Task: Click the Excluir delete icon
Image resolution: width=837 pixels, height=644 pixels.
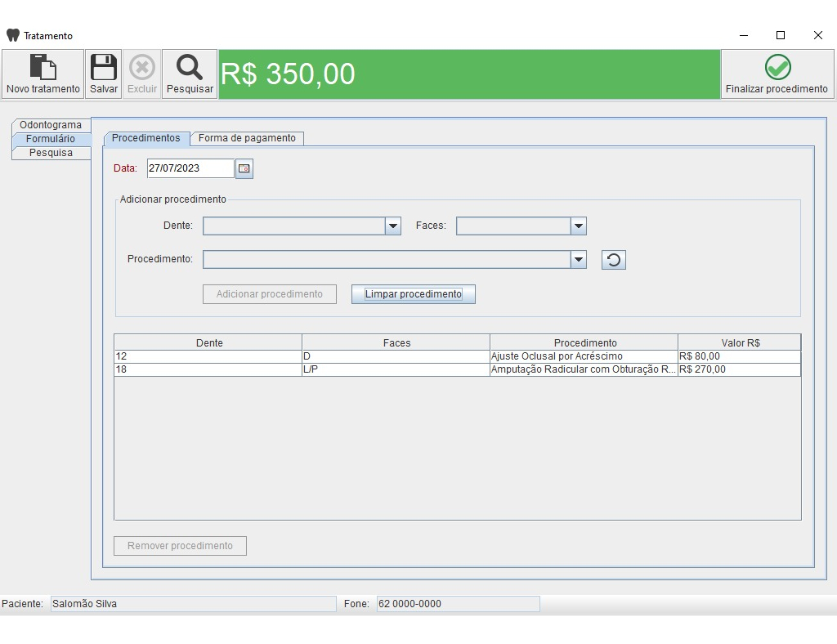Action: 142,67
